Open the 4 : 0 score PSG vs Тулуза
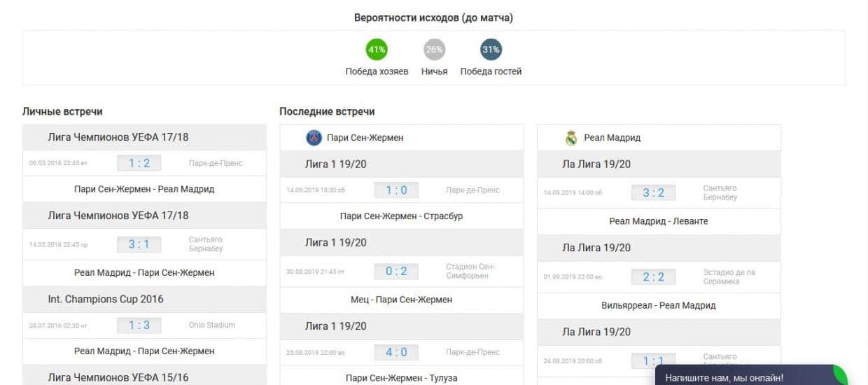868x385 pixels. click(x=396, y=352)
